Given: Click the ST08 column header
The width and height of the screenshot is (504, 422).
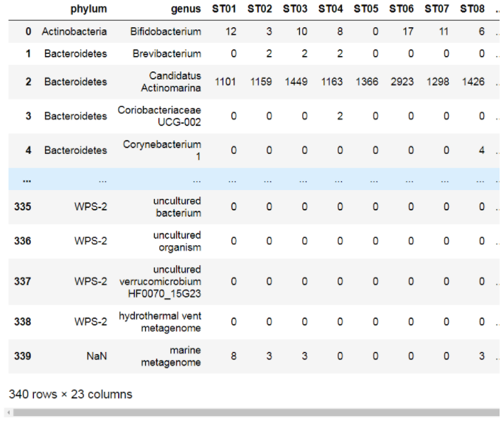Looking at the screenshot, I should (472, 9).
